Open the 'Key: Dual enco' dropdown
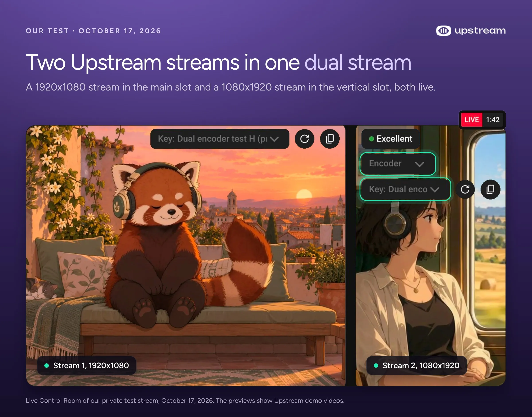Image resolution: width=532 pixels, height=417 pixels. 405,189
